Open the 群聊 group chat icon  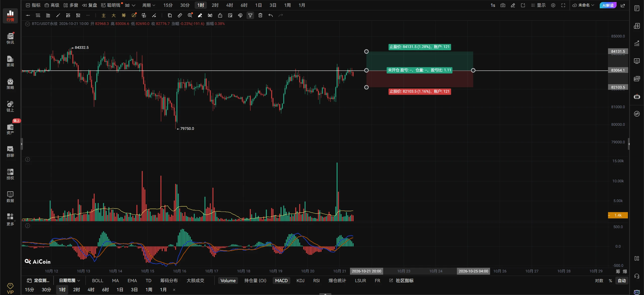pos(10,152)
